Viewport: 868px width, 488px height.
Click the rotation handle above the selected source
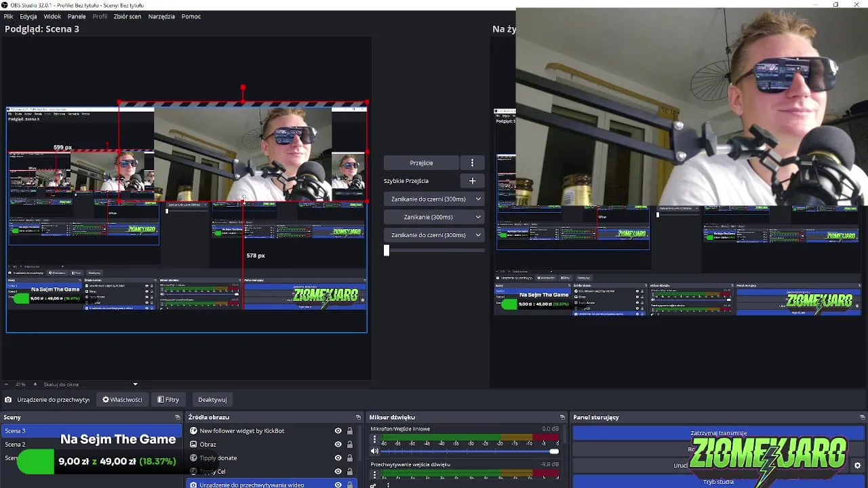click(x=243, y=88)
